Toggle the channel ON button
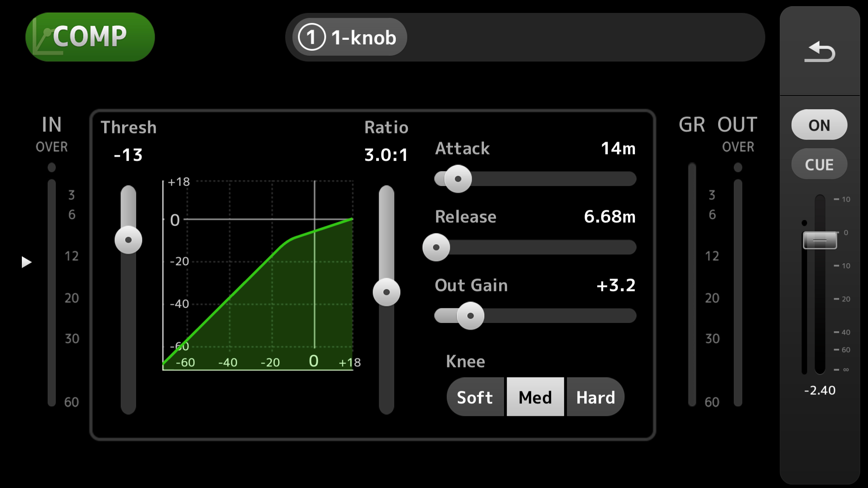The image size is (868, 488). pos(819,125)
